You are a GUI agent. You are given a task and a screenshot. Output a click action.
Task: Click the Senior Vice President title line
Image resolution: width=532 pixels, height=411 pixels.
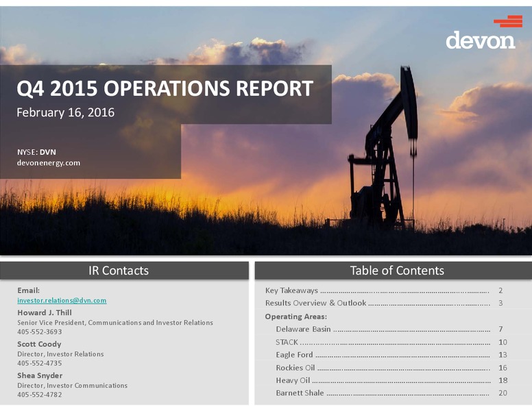(x=115, y=323)
